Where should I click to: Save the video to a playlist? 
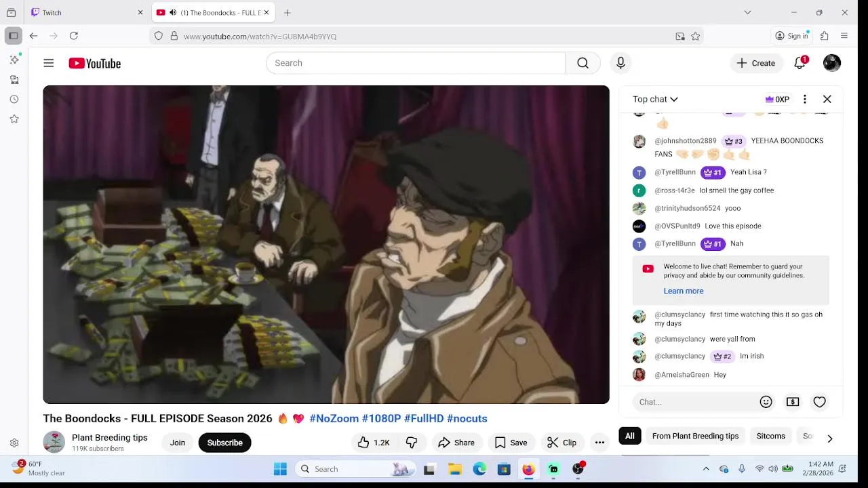[x=511, y=443]
